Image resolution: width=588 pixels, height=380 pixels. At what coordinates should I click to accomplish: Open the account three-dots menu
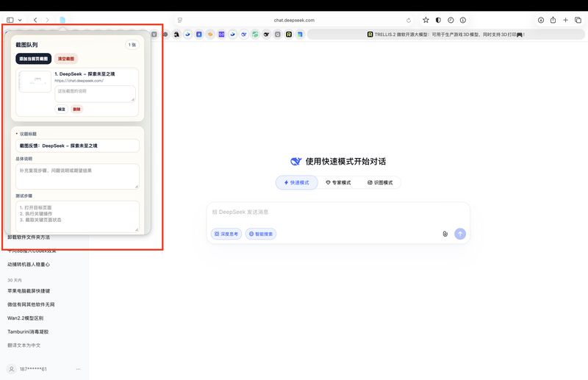78,369
